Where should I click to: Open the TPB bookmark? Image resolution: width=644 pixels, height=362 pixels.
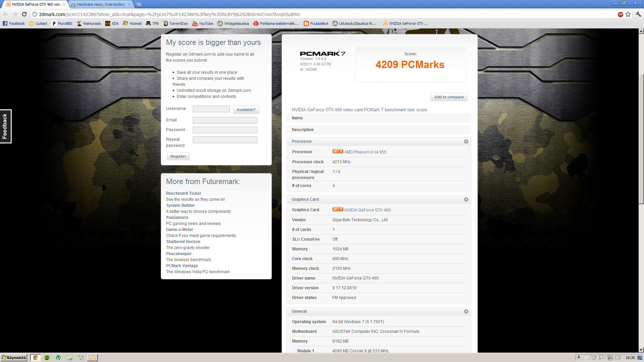[x=152, y=23]
